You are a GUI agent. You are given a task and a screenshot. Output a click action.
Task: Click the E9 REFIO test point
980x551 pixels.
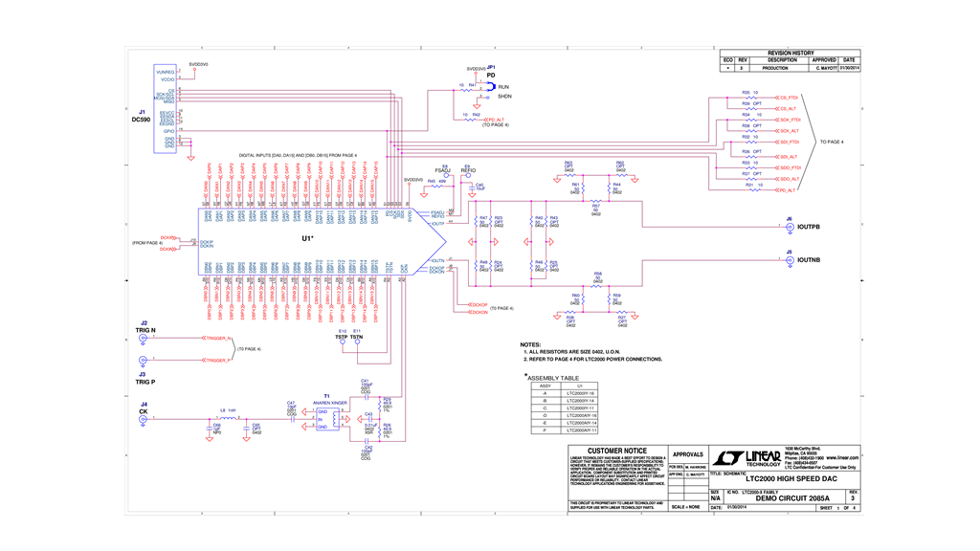click(x=467, y=177)
